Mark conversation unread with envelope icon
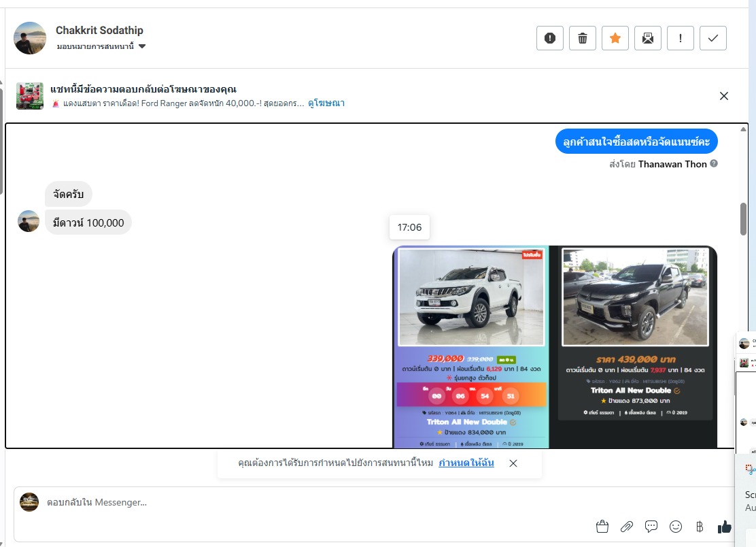The image size is (756, 547). pyautogui.click(x=647, y=38)
